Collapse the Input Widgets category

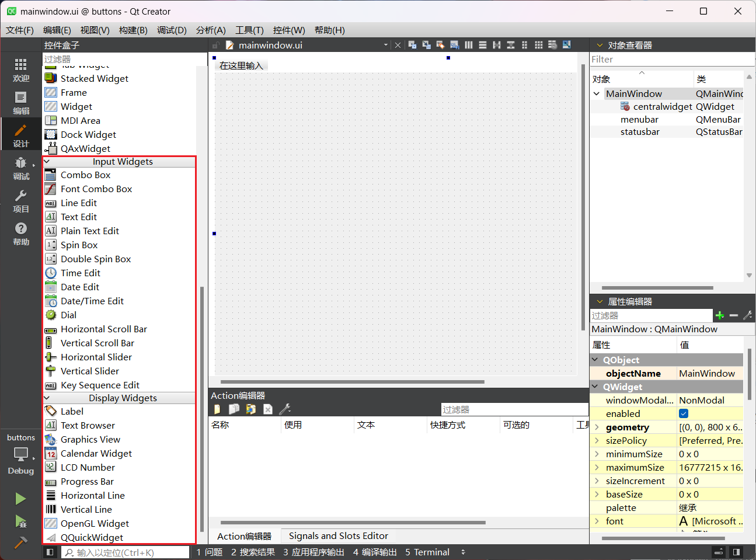[47, 162]
